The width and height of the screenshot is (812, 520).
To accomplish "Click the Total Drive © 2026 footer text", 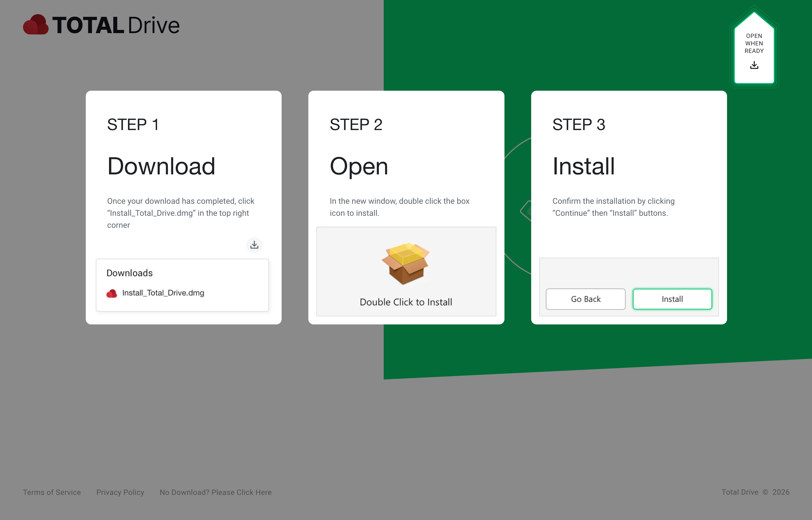I will click(x=756, y=492).
